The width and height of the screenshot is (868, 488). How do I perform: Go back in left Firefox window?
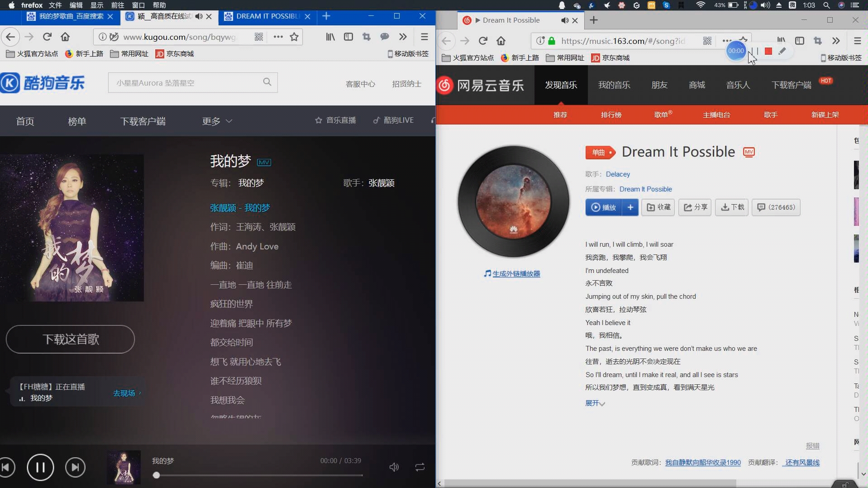(x=10, y=37)
